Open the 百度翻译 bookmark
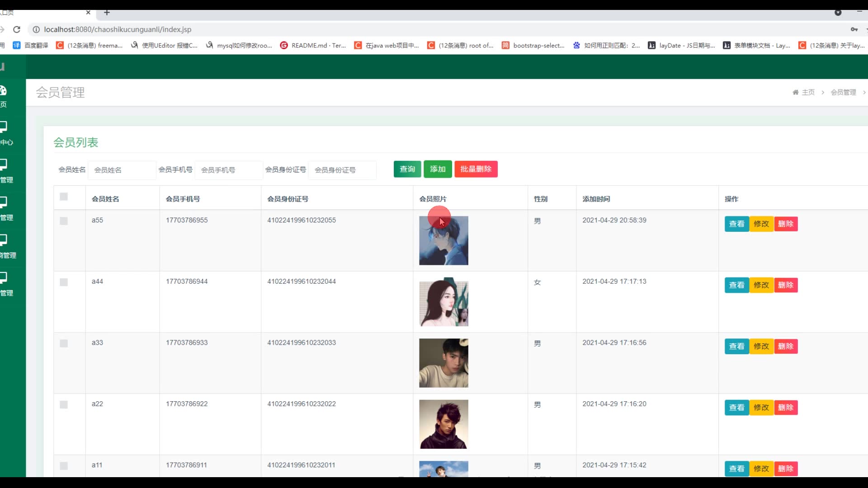Screen dimensions: 868x488 [31, 45]
